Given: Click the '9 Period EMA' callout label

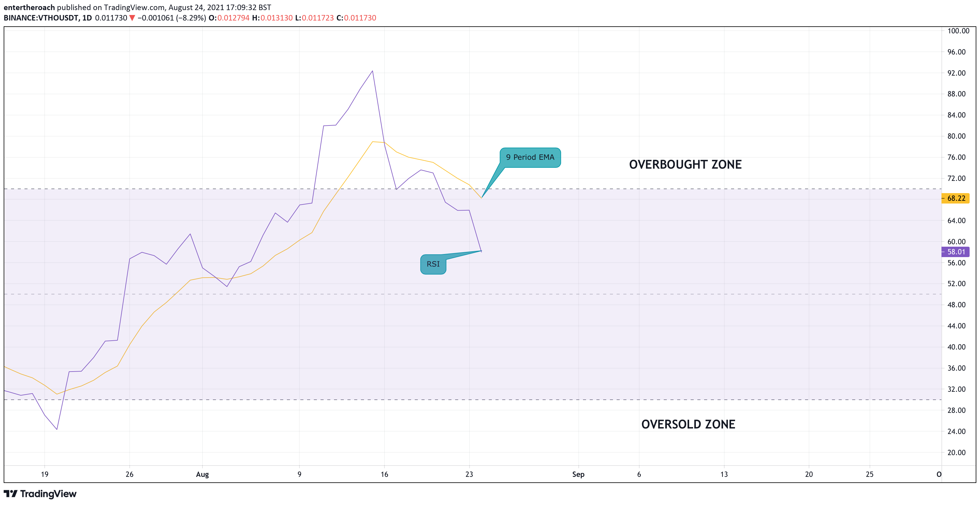Looking at the screenshot, I should click(530, 157).
